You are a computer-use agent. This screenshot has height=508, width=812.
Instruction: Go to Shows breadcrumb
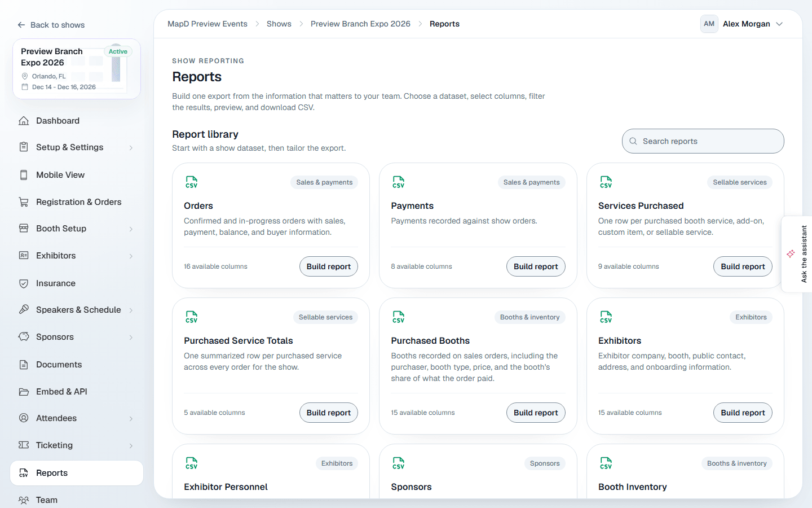click(x=279, y=24)
